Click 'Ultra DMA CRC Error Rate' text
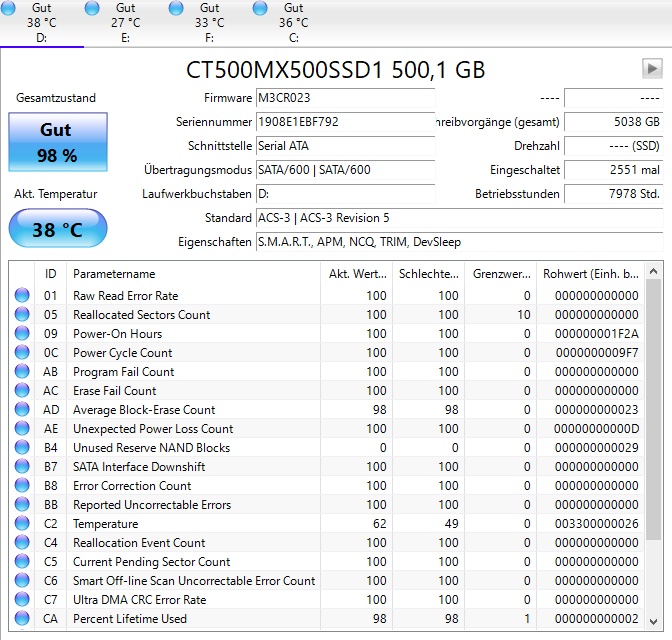The image size is (672, 640). (140, 600)
